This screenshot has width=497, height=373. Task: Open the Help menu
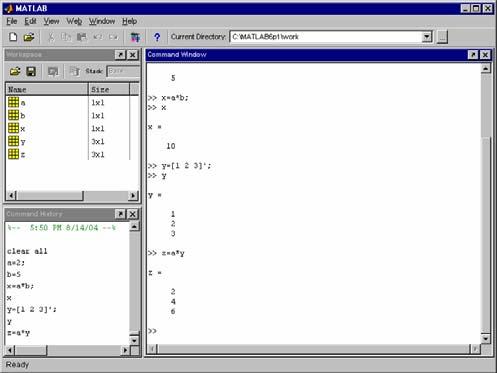point(129,21)
